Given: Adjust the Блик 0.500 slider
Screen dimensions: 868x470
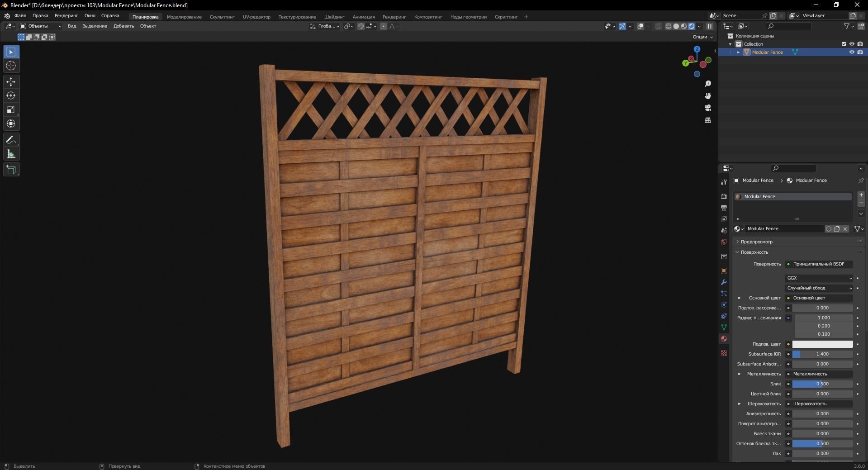Looking at the screenshot, I should (x=822, y=384).
